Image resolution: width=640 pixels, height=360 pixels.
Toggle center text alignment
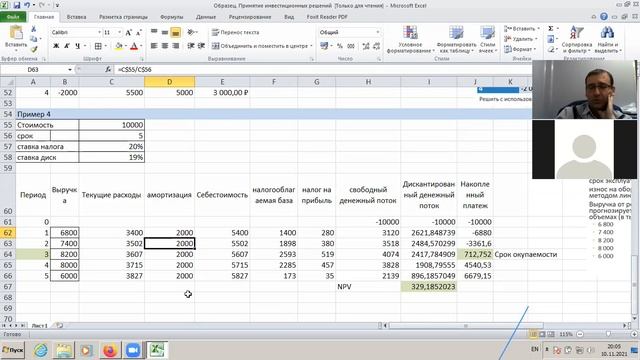pyautogui.click(x=165, y=46)
